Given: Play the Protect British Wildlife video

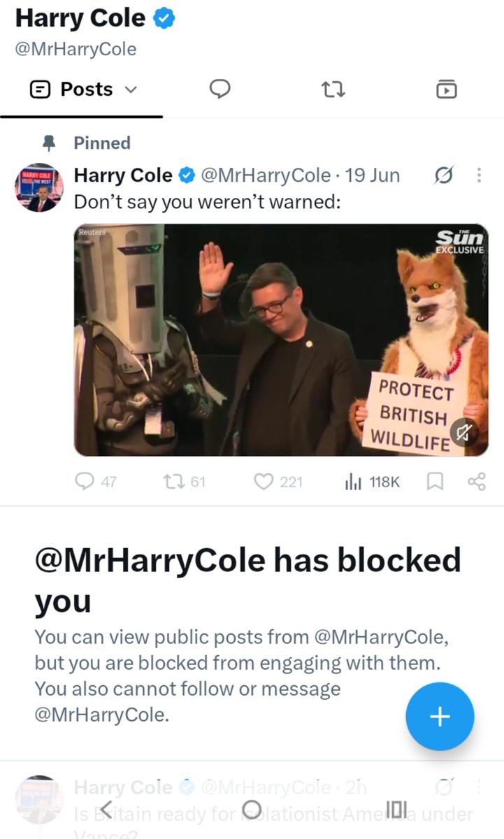Looking at the screenshot, I should [281, 340].
